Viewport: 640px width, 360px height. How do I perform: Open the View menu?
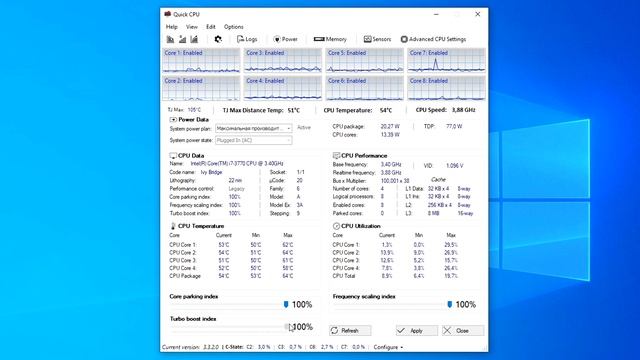point(191,27)
